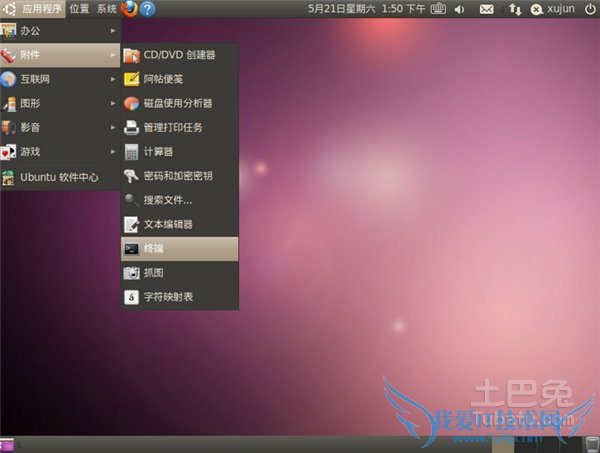Expand arrow next to 游戏
This screenshot has height=453, width=600.
click(113, 152)
